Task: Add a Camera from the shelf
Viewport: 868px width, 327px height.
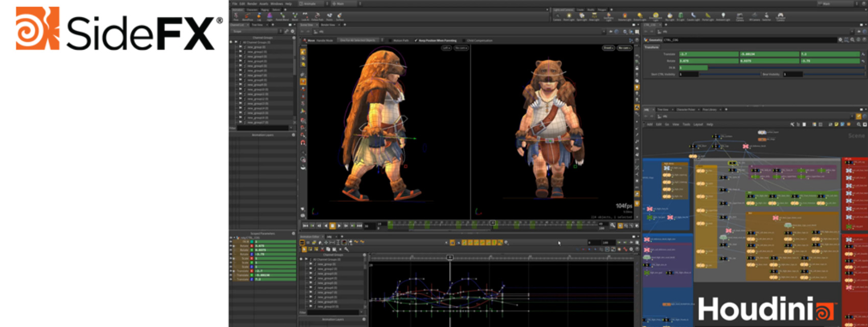Action: pos(557,16)
